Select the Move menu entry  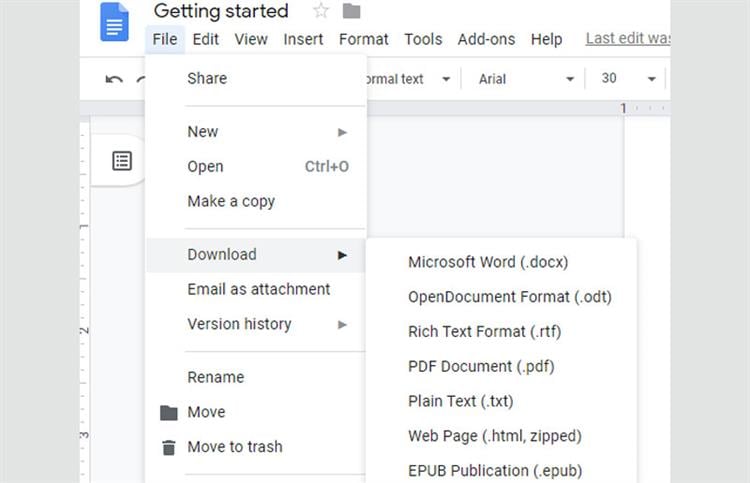256,412
